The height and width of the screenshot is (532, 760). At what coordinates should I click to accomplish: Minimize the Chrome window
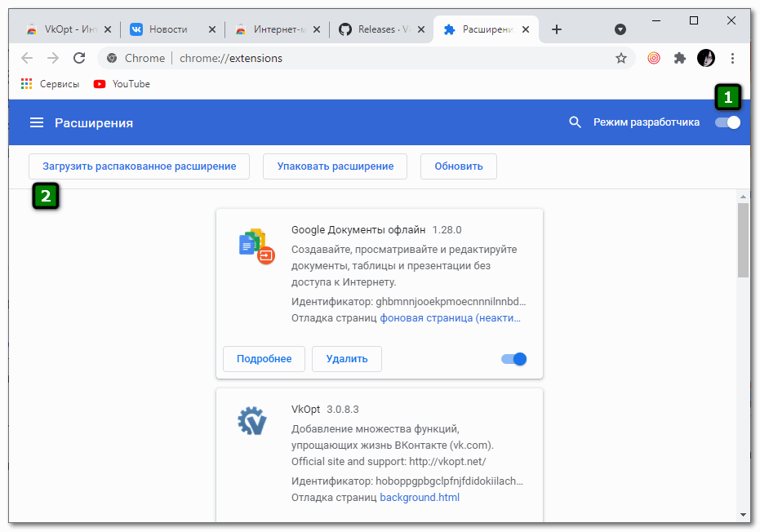(x=656, y=21)
